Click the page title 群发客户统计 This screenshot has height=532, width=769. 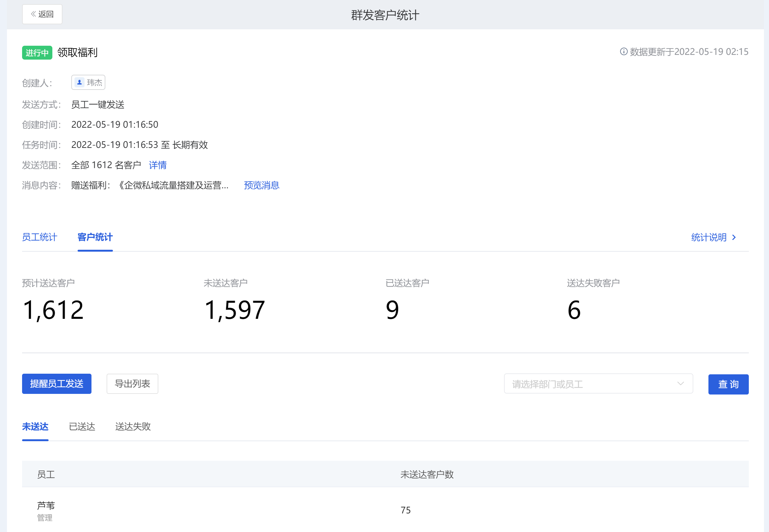[385, 15]
